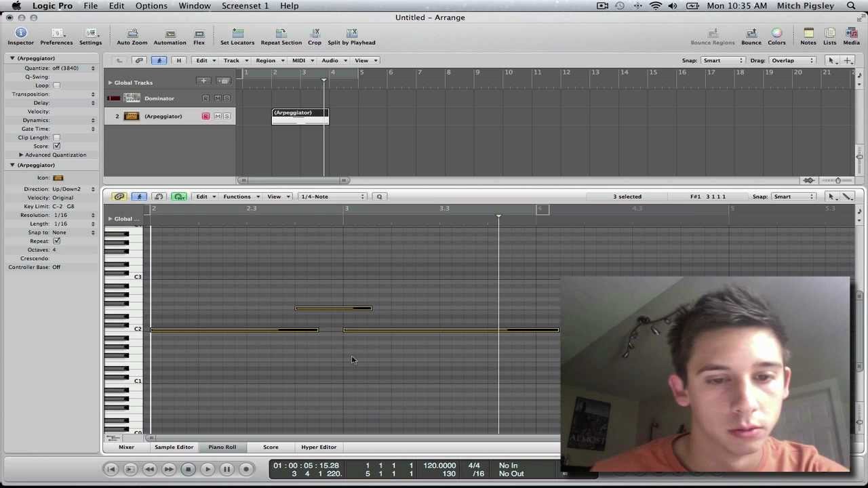Click the transport Record button
Viewport: 868px width, 488px height.
(246, 469)
